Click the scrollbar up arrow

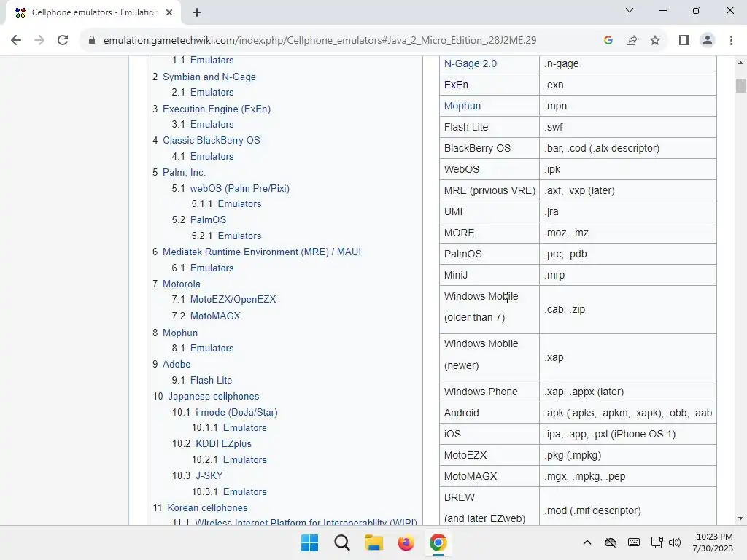(x=740, y=63)
